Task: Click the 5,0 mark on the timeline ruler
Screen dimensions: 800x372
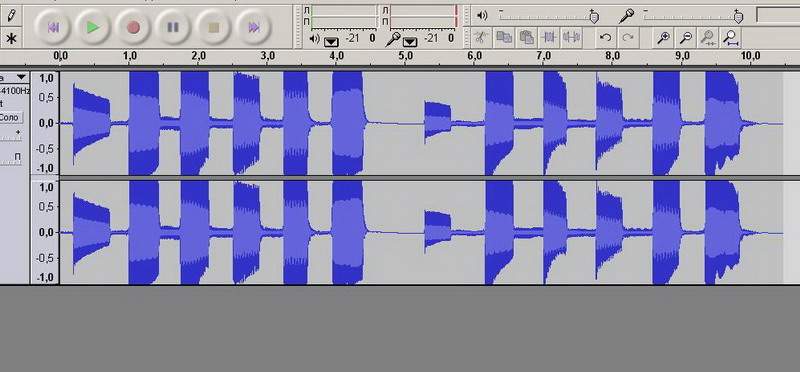Action: [x=405, y=56]
